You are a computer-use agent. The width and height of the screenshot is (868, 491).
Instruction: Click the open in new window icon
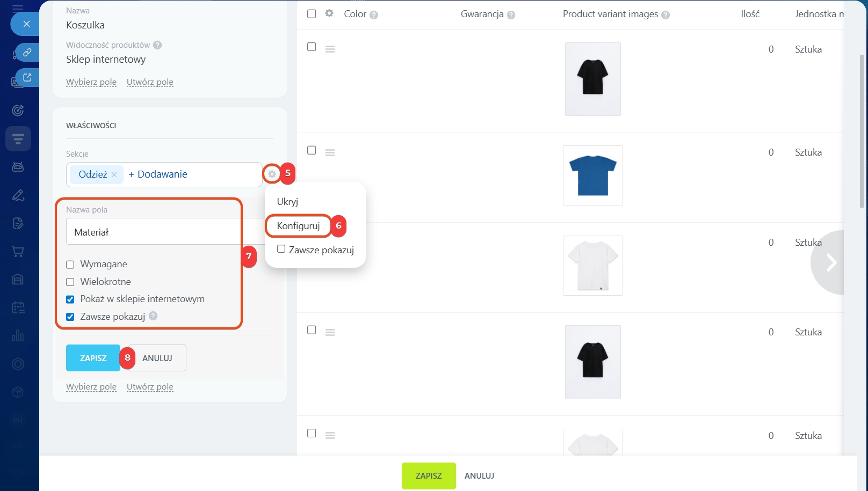coord(27,77)
